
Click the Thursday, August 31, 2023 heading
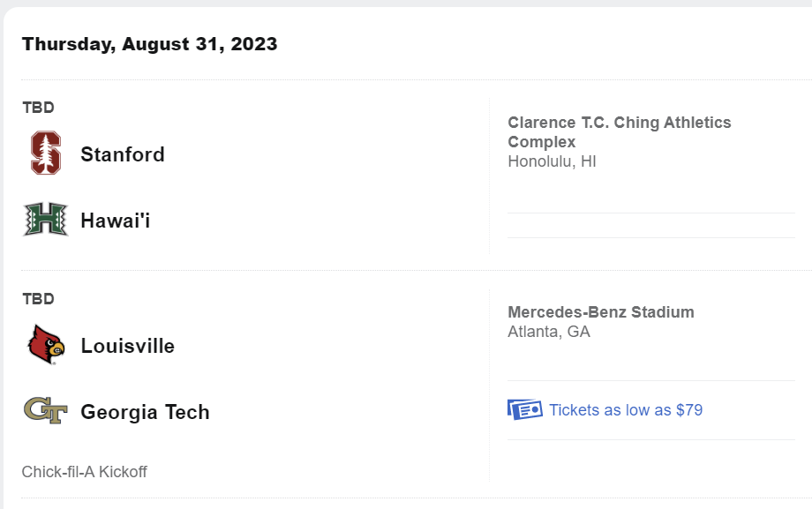coord(150,44)
